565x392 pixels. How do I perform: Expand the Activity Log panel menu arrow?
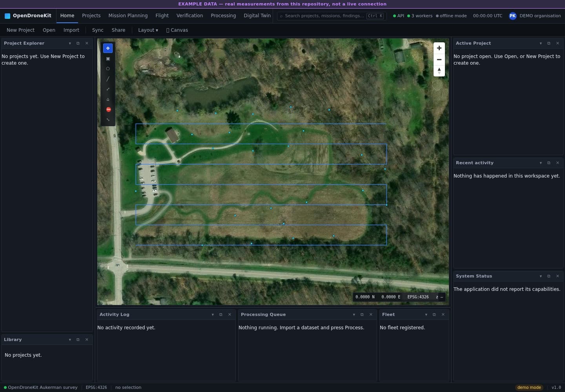(213, 314)
